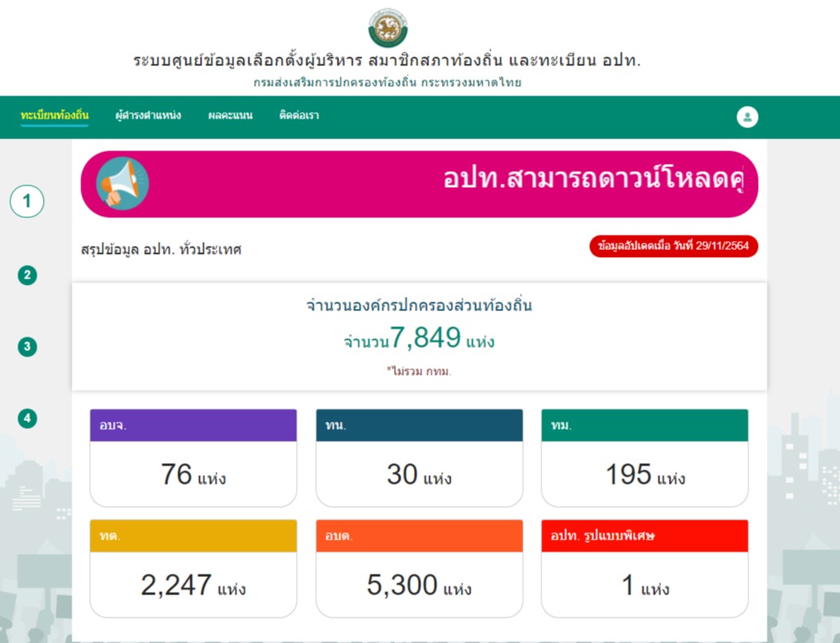The image size is (840, 643).
Task: Open the red อปท. รูปแบบพิเศษ card header
Action: pyautogui.click(x=644, y=536)
